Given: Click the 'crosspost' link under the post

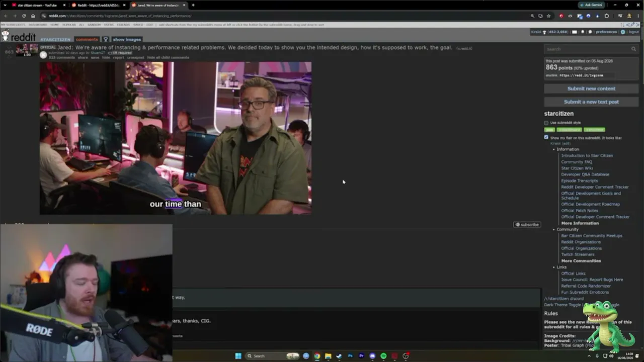Looking at the screenshot, I should 135,57.
